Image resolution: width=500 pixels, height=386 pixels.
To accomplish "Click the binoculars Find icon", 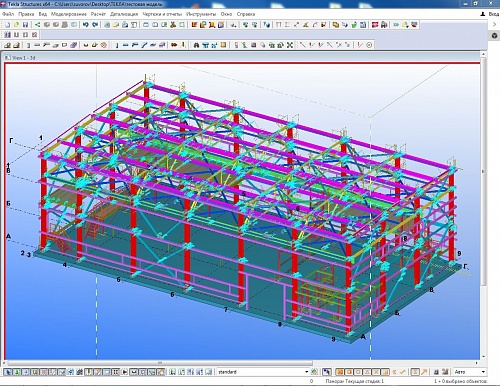I will coord(196,45).
